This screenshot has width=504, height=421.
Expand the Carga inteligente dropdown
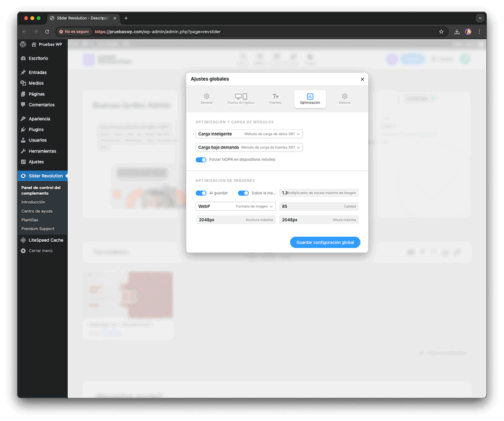[x=249, y=134]
